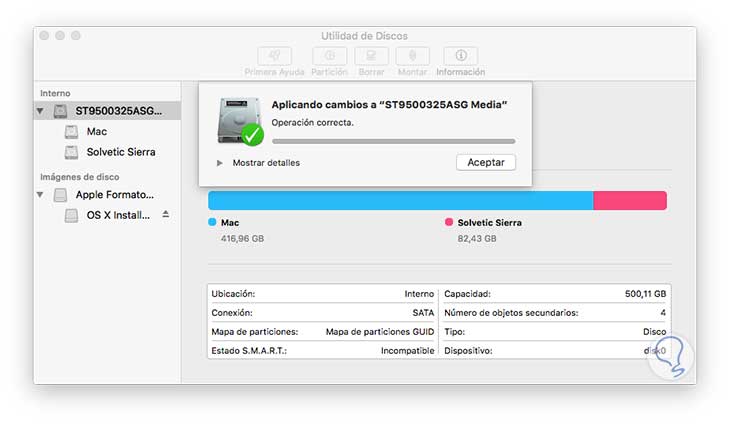
Task: Click the Ubicación value Interno
Action: point(419,294)
